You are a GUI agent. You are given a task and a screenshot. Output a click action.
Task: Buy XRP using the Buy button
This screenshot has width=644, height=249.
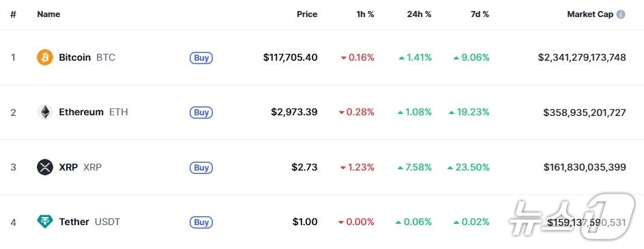(x=201, y=168)
